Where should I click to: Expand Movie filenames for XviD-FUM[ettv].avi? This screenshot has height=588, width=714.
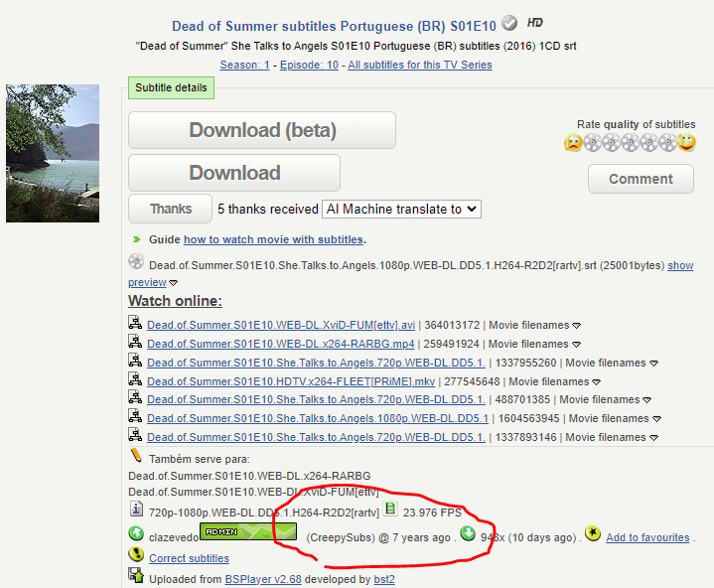[x=577, y=326]
